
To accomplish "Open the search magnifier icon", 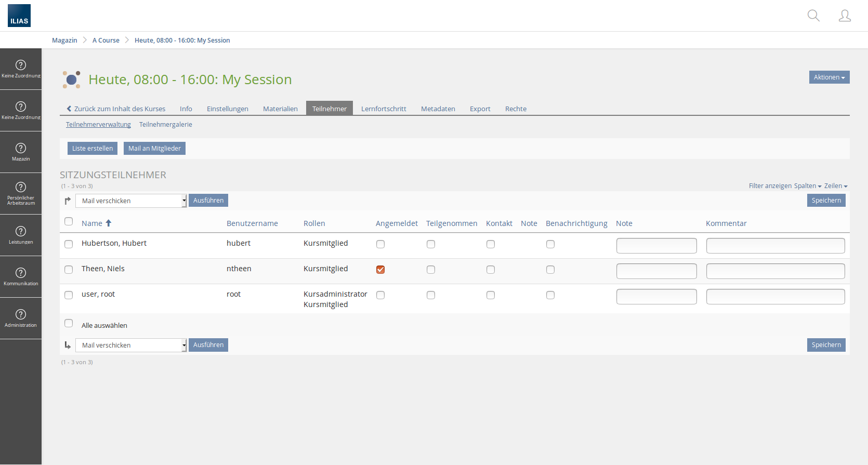I will pyautogui.click(x=813, y=16).
